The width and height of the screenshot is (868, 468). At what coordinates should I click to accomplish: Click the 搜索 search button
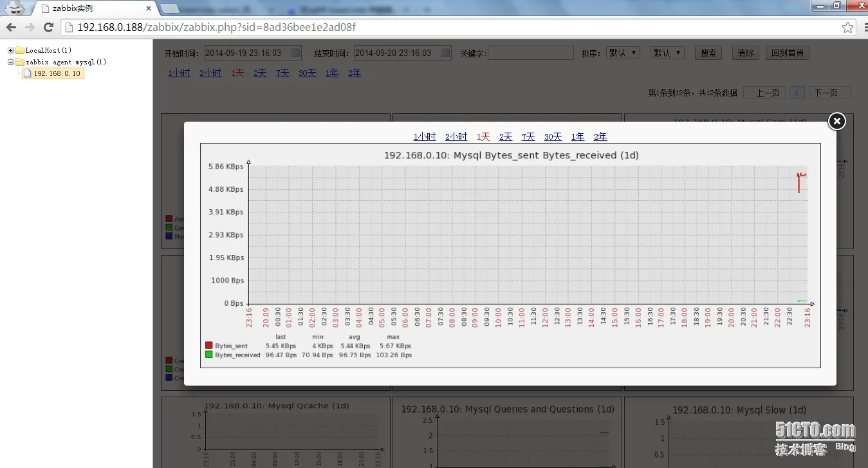pyautogui.click(x=708, y=53)
